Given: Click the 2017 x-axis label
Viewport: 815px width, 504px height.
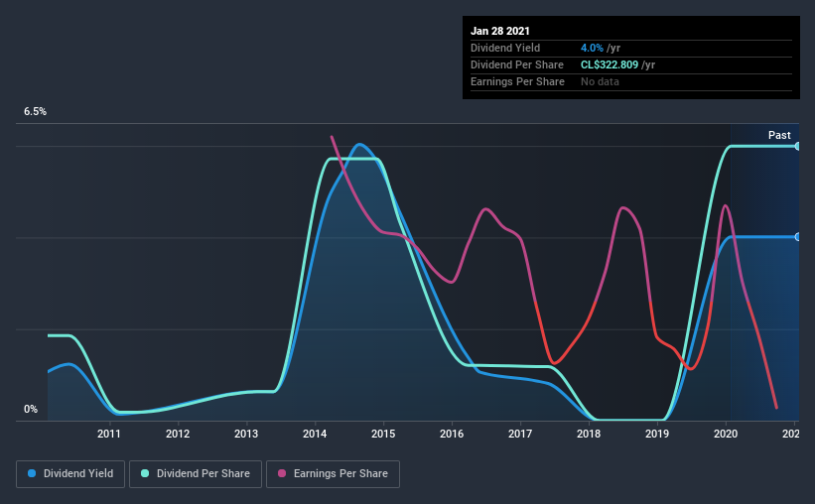Looking at the screenshot, I should (520, 434).
